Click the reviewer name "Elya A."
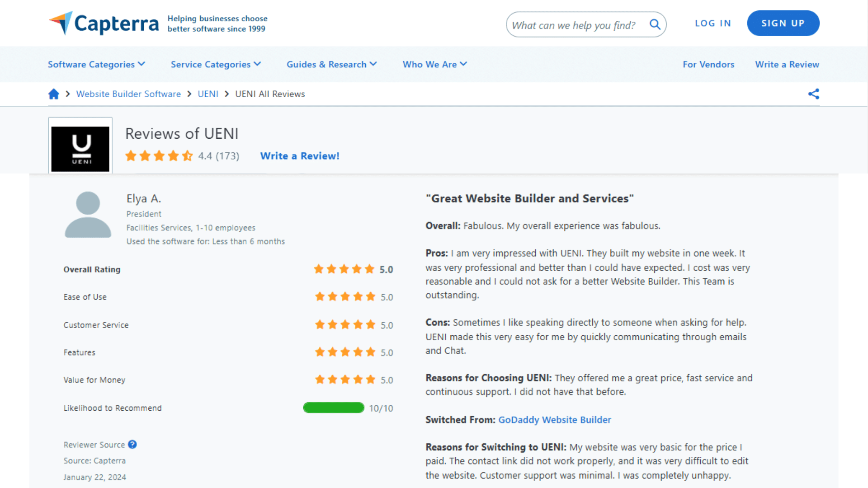 click(144, 198)
